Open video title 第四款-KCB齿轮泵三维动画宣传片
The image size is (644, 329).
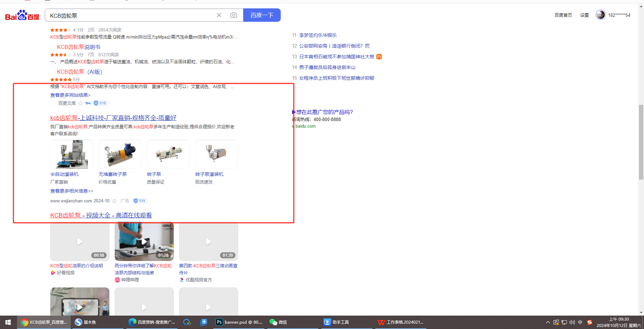pyautogui.click(x=208, y=269)
